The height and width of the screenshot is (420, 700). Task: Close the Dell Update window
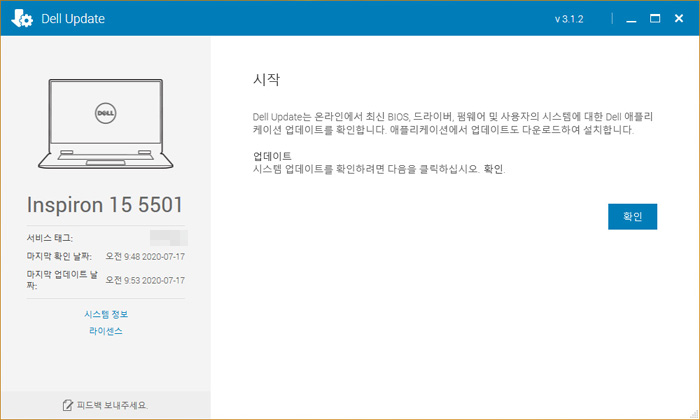(679, 18)
